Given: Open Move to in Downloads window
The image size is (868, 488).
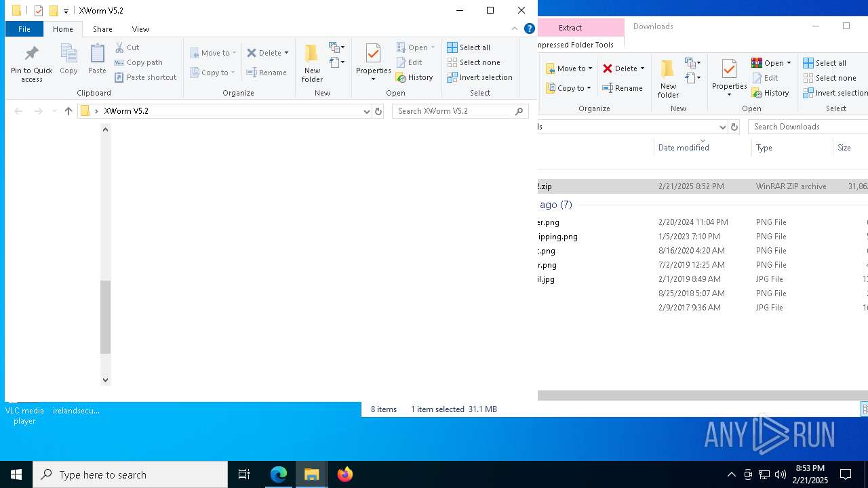Looking at the screenshot, I should [569, 68].
